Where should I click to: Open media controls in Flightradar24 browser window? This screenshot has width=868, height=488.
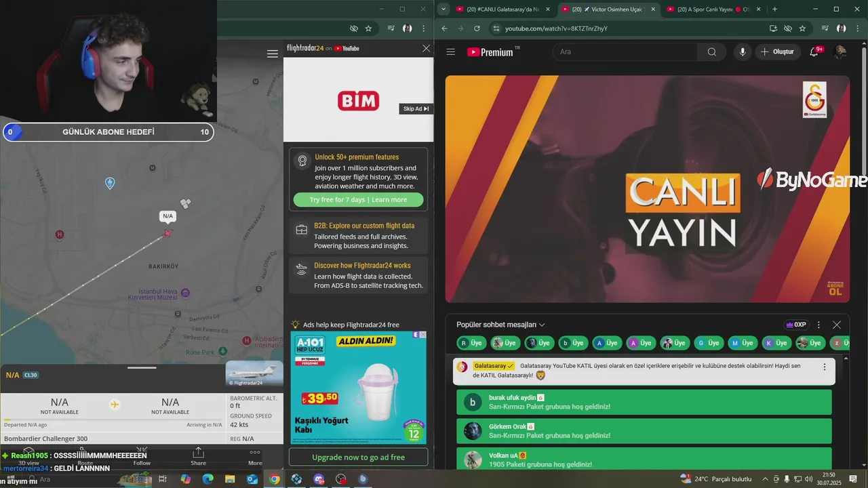pyautogui.click(x=391, y=28)
